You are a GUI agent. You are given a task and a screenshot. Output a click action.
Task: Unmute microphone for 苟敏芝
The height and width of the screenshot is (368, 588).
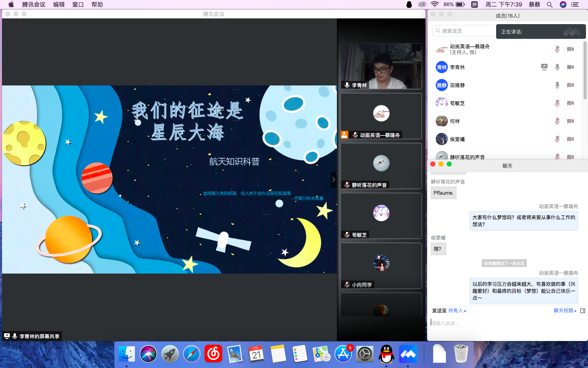pyautogui.click(x=557, y=103)
